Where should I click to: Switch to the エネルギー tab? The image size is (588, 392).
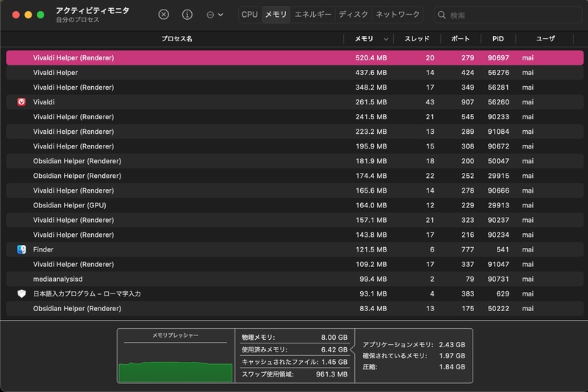tap(313, 15)
